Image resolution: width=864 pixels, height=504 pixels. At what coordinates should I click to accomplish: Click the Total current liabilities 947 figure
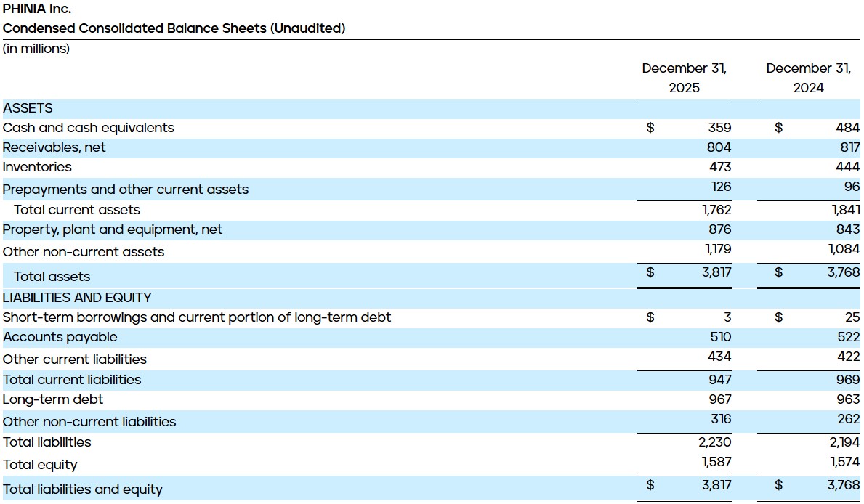coord(721,379)
